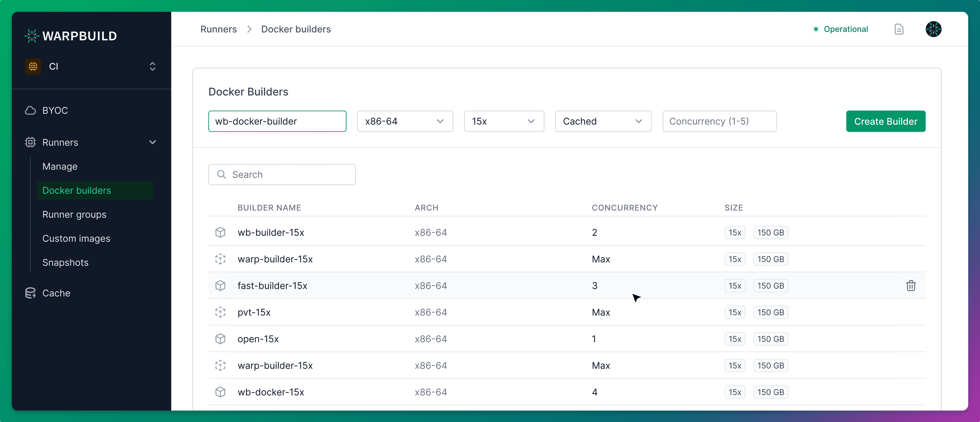Click the search magnifier icon above the table

coord(222,174)
